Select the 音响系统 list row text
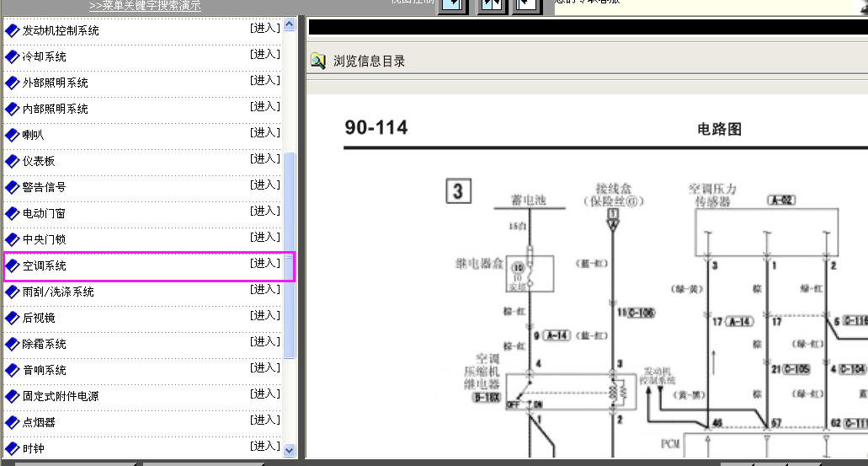The width and height of the screenshot is (868, 466). [x=44, y=370]
